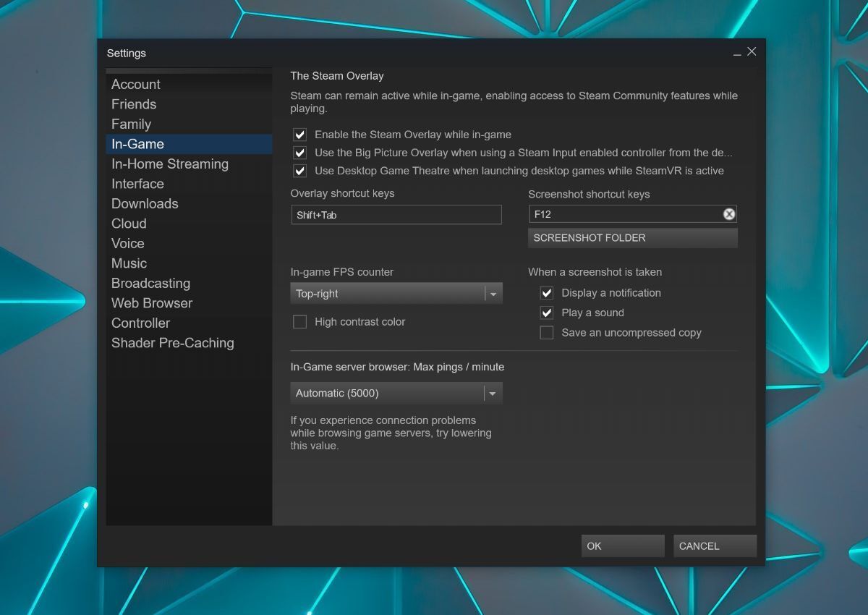Click the CANCEL button
The width and height of the screenshot is (868, 615).
714,546
